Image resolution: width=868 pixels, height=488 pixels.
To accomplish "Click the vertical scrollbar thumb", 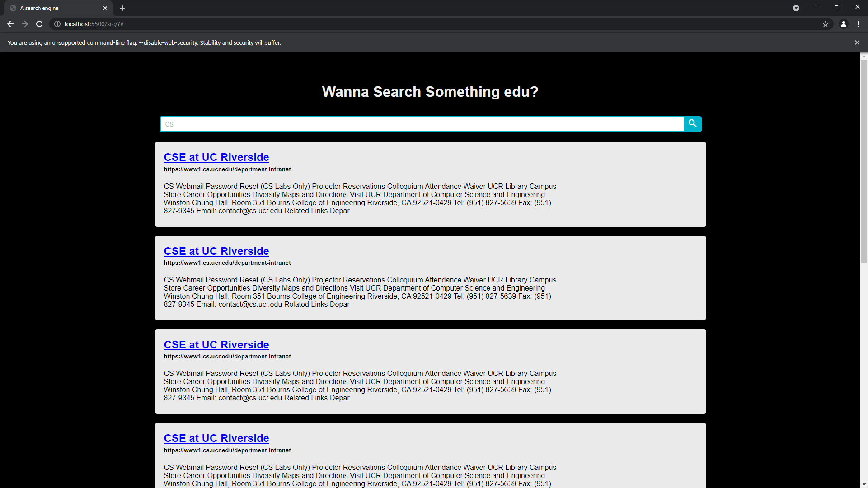I will [x=864, y=160].
